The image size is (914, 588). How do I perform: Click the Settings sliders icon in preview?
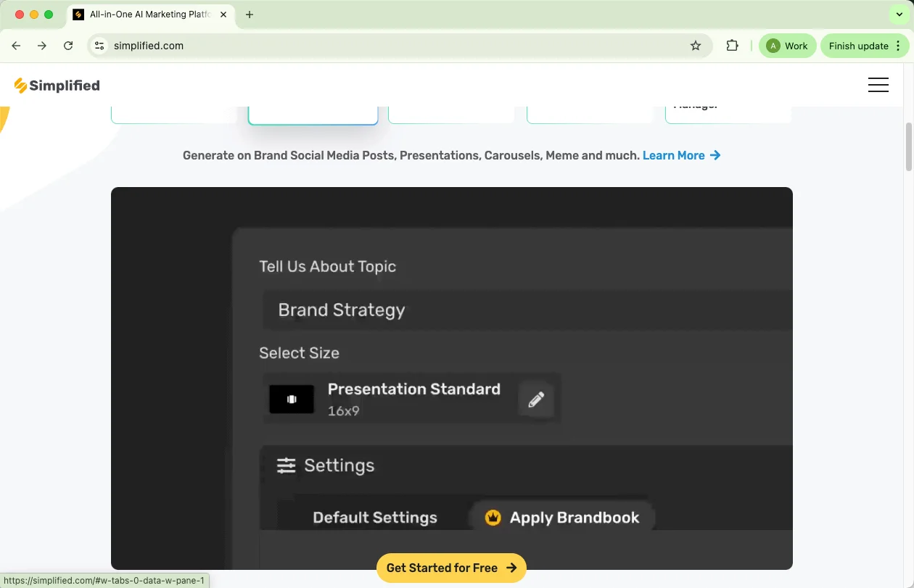coord(287,465)
